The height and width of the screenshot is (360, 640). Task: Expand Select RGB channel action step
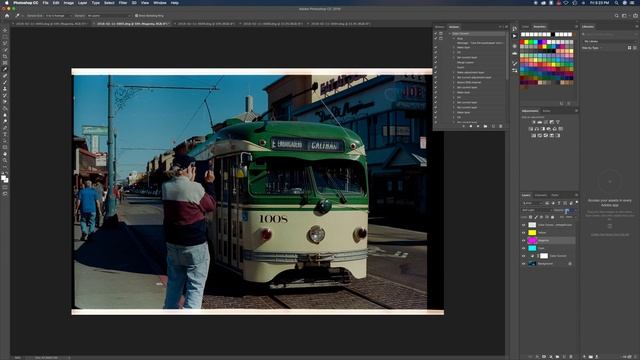(x=453, y=82)
